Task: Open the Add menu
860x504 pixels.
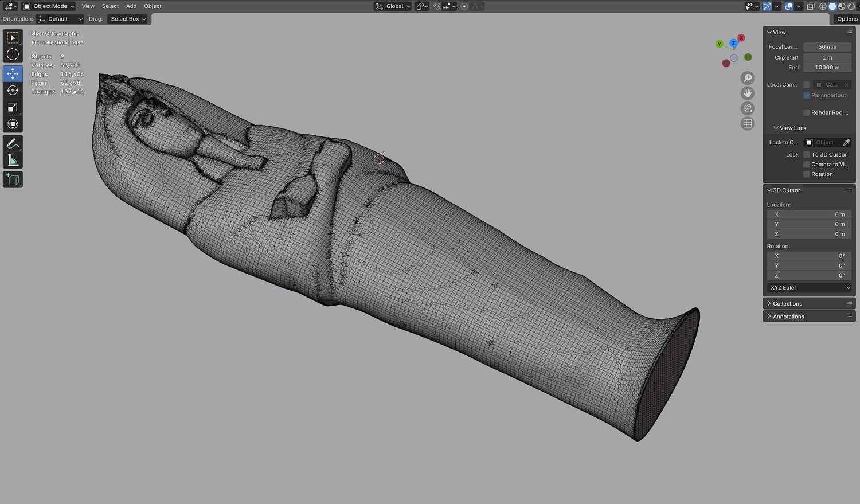Action: point(131,6)
